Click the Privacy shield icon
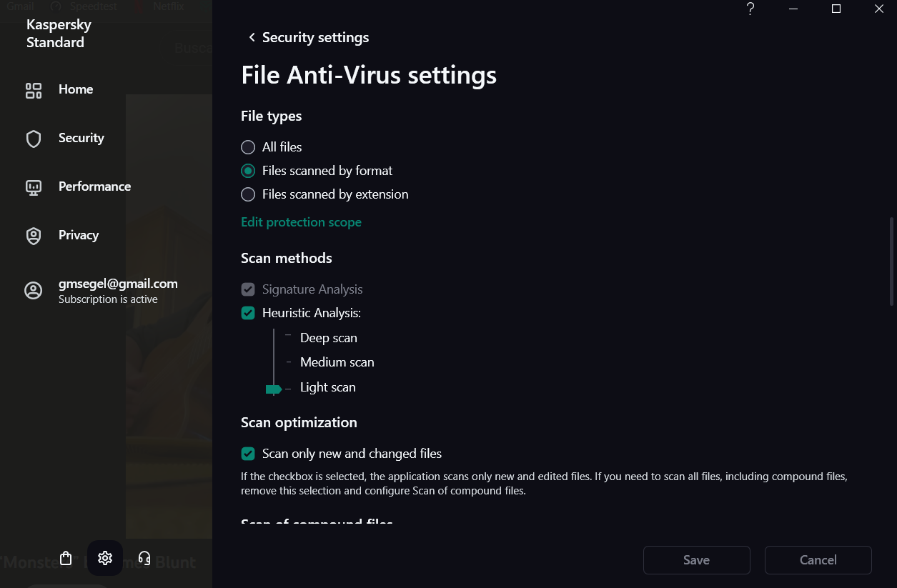 click(x=34, y=236)
